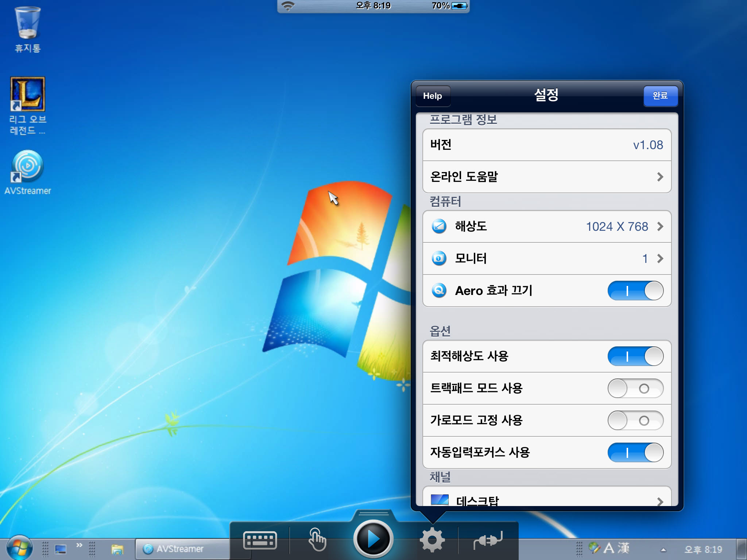This screenshot has width=747, height=560.
Task: Tap the touch gesture hand icon
Action: tap(317, 540)
